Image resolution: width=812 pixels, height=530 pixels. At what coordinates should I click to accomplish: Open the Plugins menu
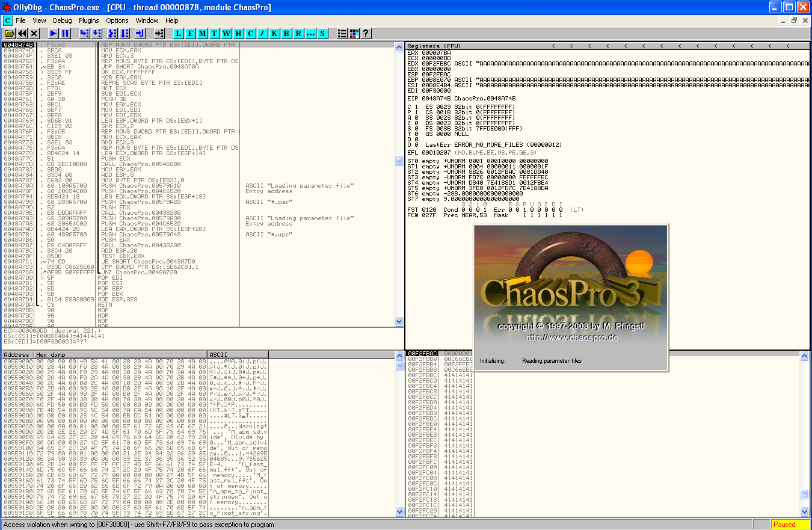88,20
